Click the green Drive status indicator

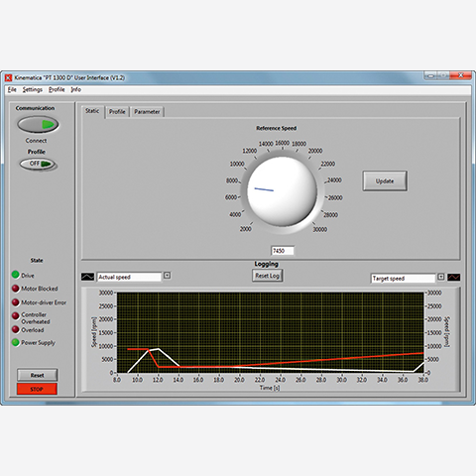[16, 275]
